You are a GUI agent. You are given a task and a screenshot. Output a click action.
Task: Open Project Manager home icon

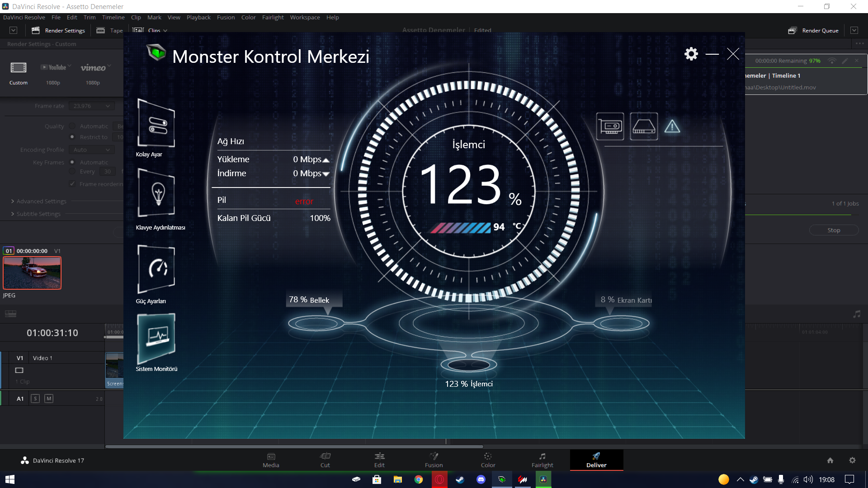click(x=830, y=460)
